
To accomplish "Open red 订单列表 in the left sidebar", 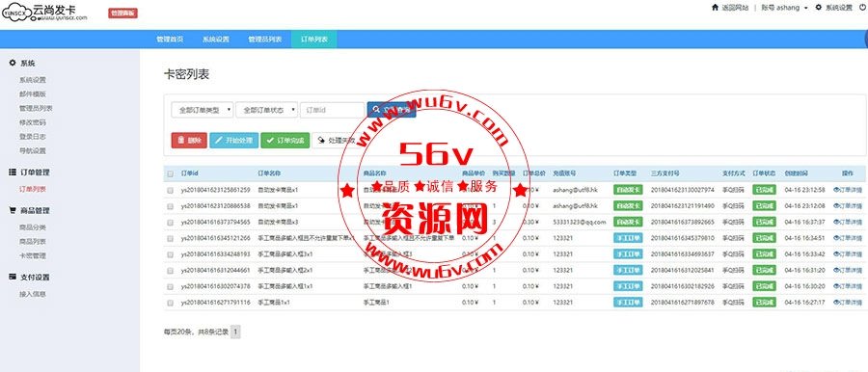I will pyautogui.click(x=33, y=189).
